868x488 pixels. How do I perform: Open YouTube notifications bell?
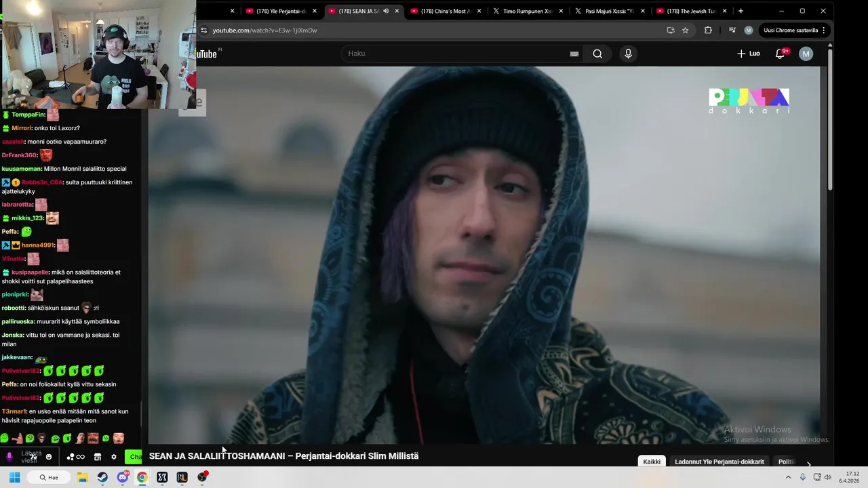tap(781, 54)
